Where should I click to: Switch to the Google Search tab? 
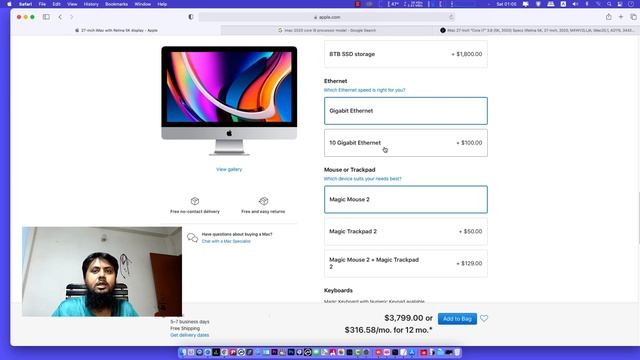click(327, 30)
